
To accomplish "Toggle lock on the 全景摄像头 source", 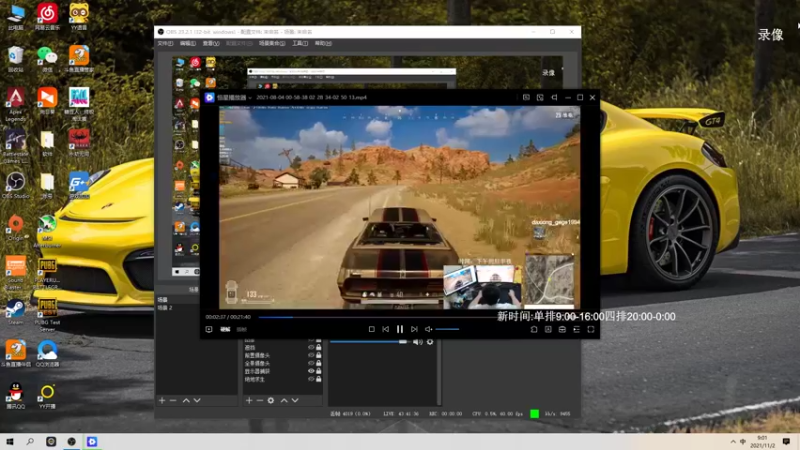I will coord(319,363).
